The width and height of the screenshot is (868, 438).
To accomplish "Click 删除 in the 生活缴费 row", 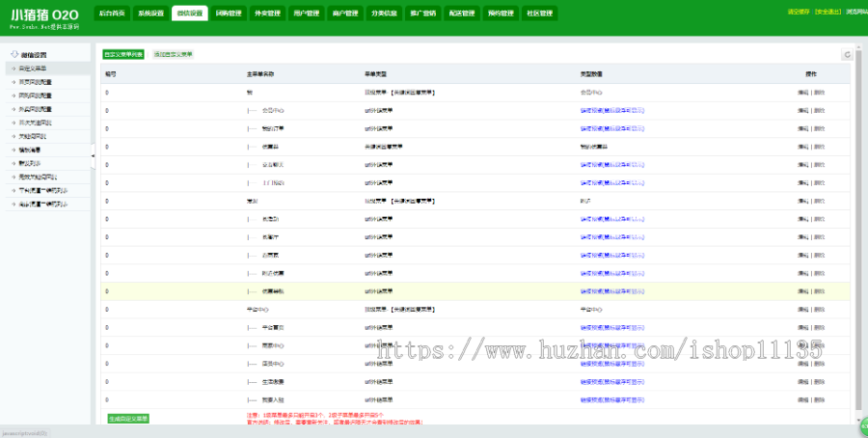I will point(819,382).
